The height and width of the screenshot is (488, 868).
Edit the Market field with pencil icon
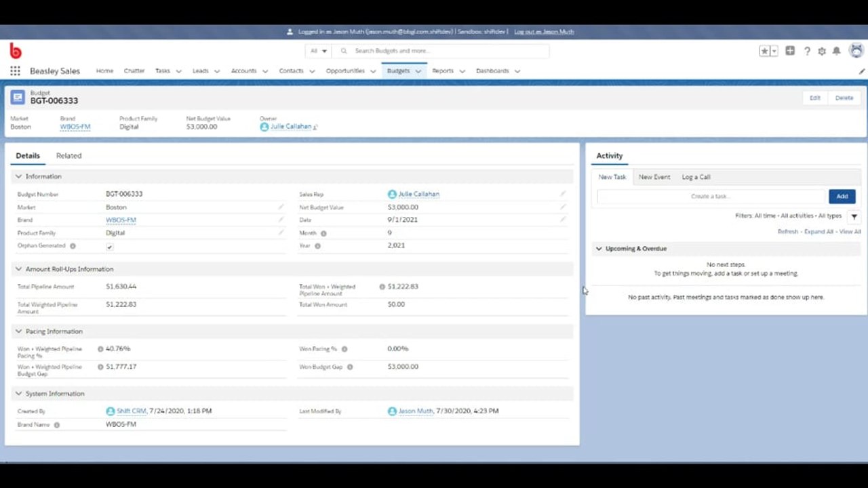[281, 207]
